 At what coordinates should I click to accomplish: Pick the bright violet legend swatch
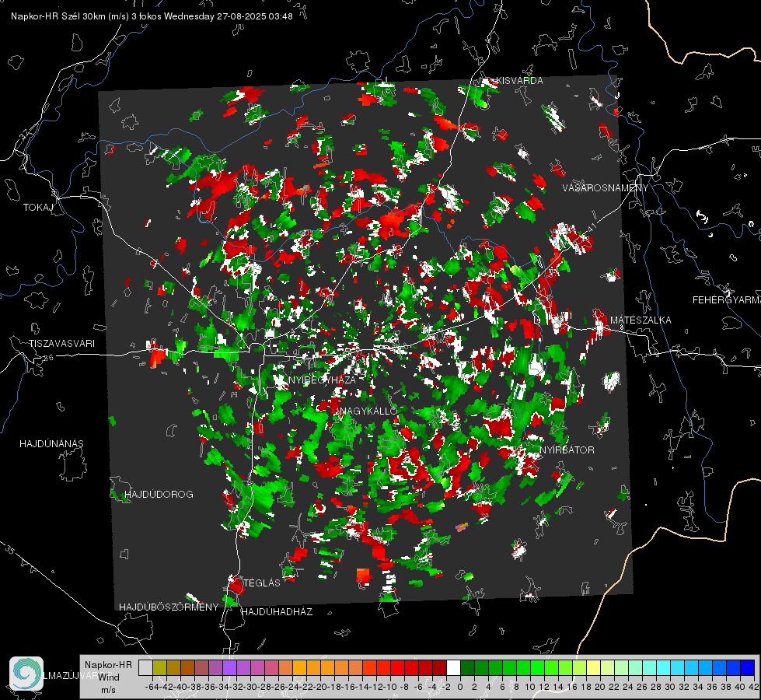pyautogui.click(x=229, y=668)
